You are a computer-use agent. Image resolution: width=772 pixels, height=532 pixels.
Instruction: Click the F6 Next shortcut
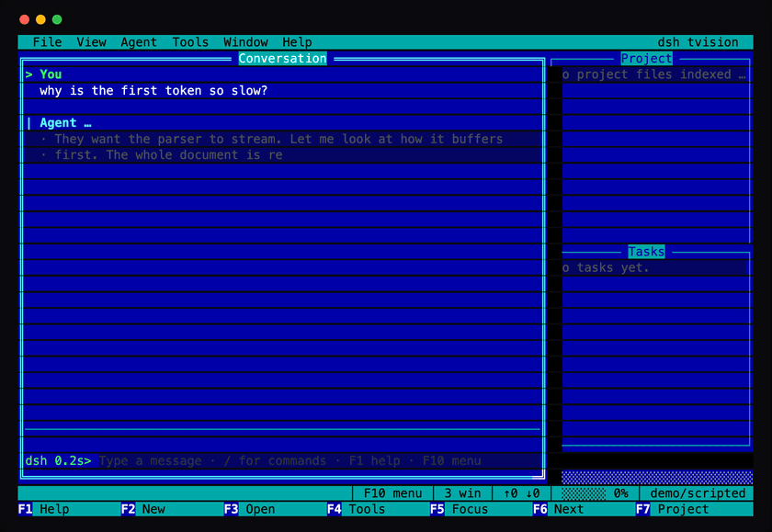coord(559,509)
